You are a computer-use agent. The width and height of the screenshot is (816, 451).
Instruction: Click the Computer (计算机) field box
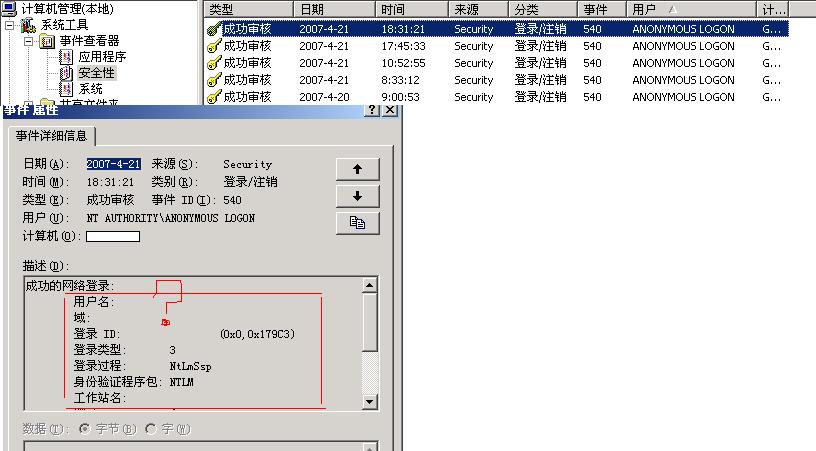113,237
